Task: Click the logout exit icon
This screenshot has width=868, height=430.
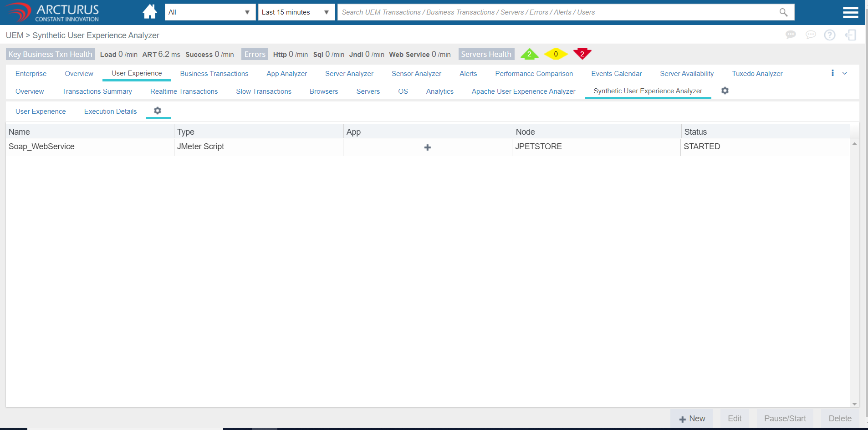Action: tap(850, 35)
